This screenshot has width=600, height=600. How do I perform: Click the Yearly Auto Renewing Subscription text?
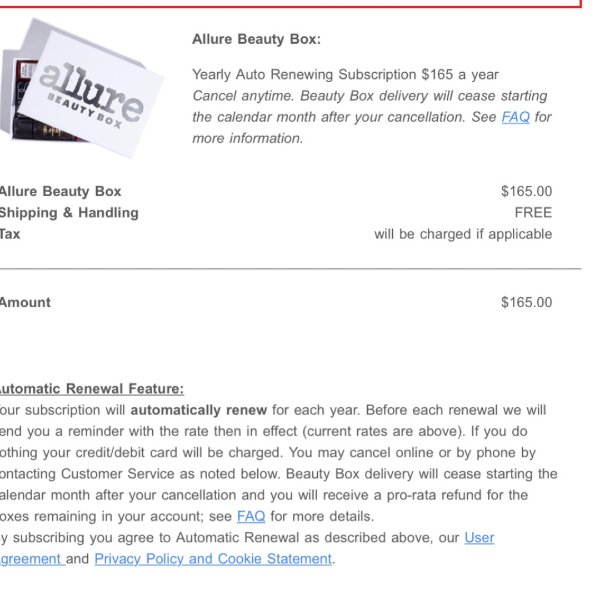click(345, 74)
